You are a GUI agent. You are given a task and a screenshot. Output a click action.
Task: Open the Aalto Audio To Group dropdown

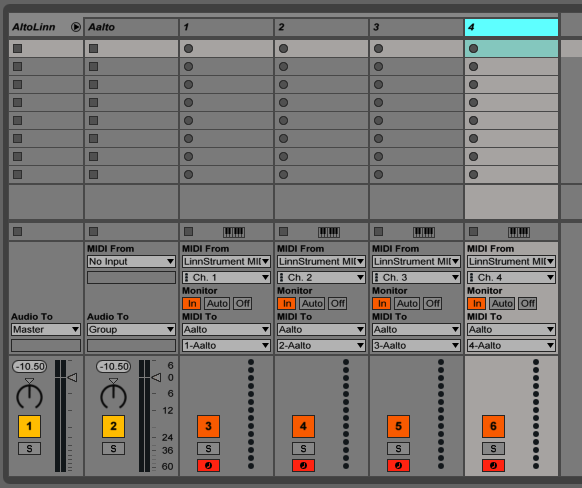click(x=131, y=330)
